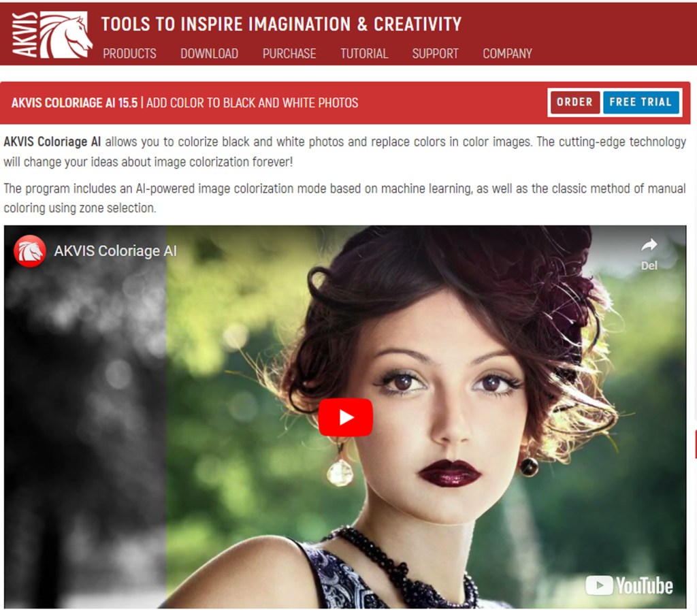697x616 pixels.
Task: Click the video share arrow icon
Action: tap(649, 246)
